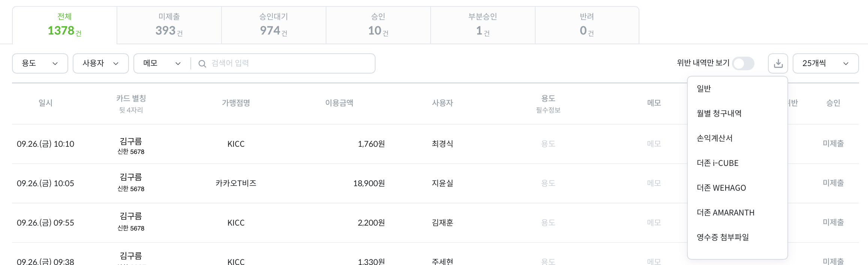Expand the 사용자 filter dropdown
Screen dimensions: 868x265
tap(100, 63)
